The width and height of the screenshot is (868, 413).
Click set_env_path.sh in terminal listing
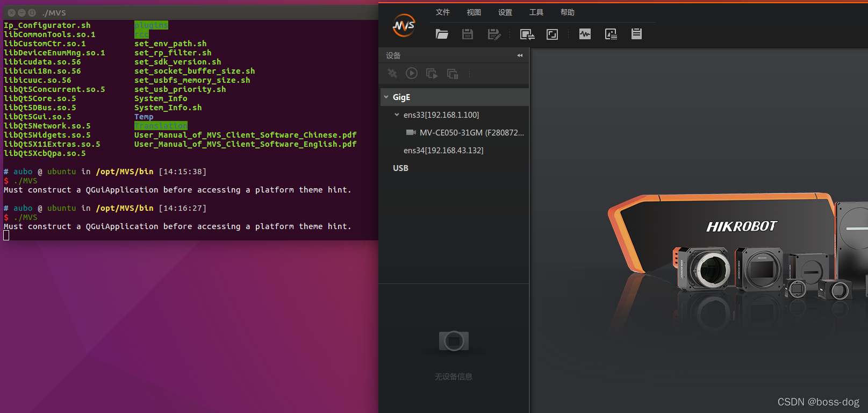coord(170,44)
